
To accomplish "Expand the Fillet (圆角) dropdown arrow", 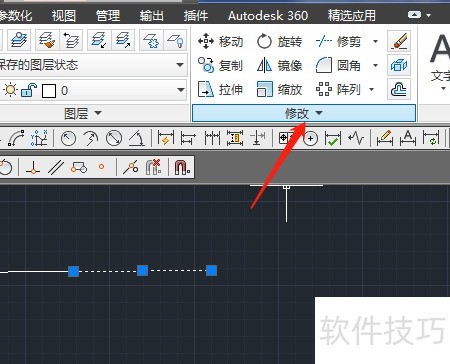I will pyautogui.click(x=375, y=65).
